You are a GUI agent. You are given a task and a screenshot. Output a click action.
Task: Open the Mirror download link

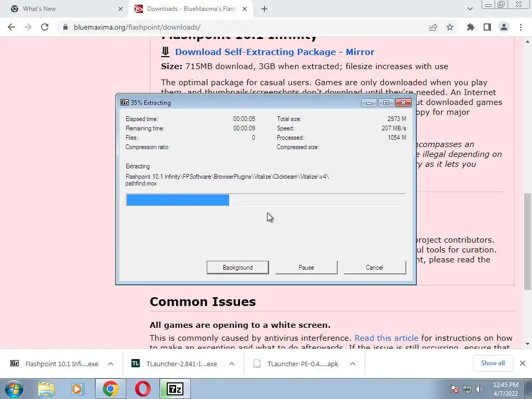coord(360,52)
